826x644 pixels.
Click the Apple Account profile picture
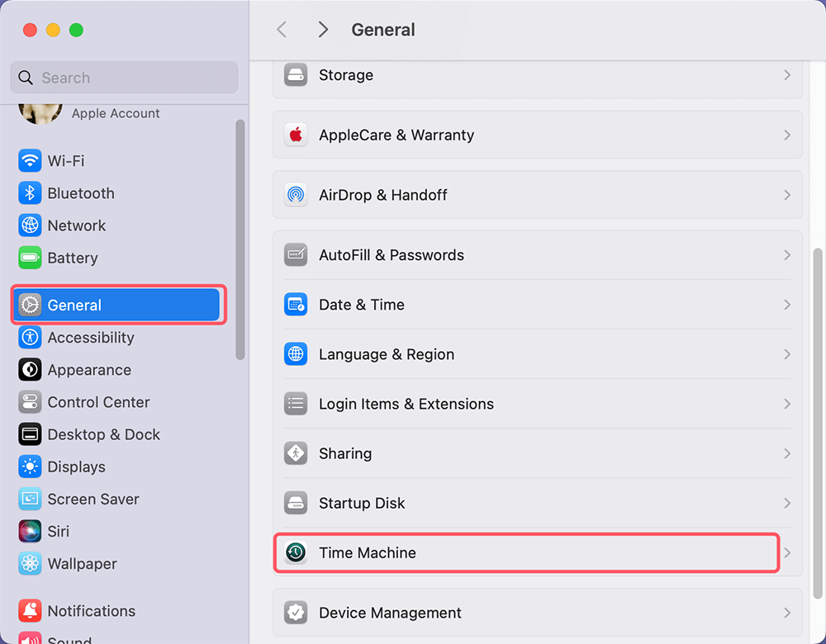[40, 111]
